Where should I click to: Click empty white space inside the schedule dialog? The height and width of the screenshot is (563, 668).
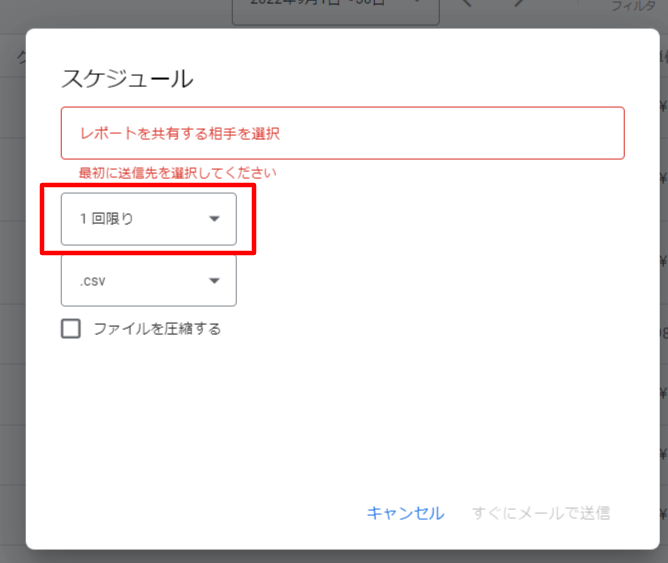pyautogui.click(x=400, y=420)
